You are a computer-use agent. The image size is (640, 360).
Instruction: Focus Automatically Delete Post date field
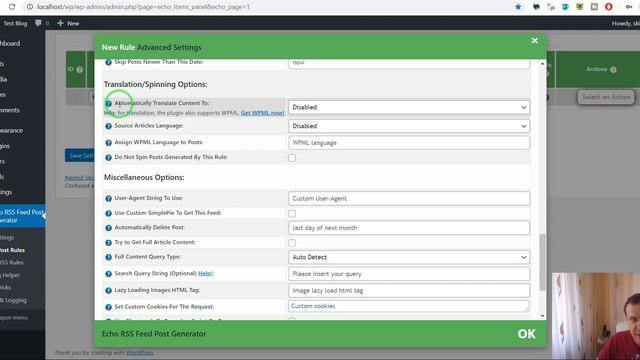(x=409, y=228)
